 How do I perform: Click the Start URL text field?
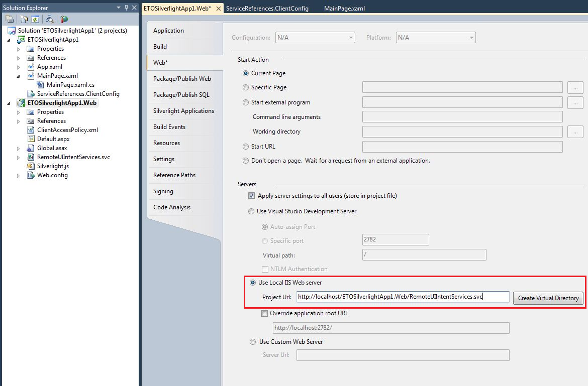[x=462, y=147]
